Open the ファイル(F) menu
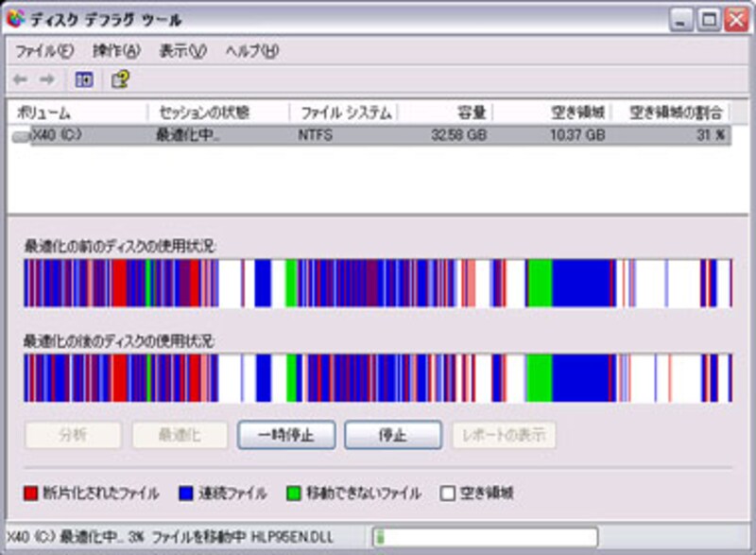The width and height of the screenshot is (756, 555). tap(43, 51)
